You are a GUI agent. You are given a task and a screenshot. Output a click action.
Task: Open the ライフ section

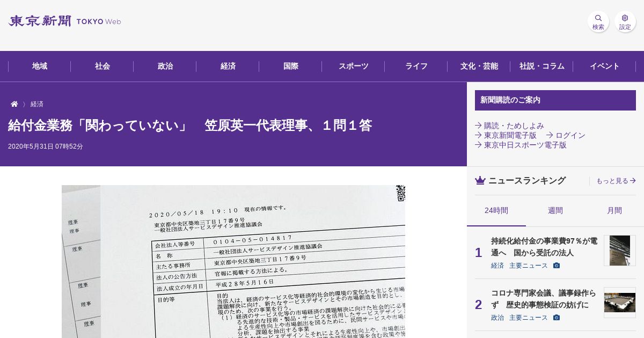point(416,67)
